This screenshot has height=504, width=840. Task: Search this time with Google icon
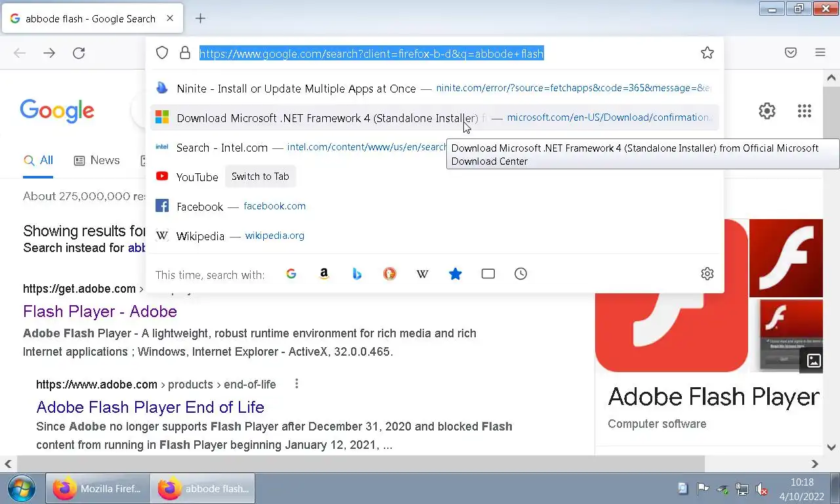click(x=291, y=274)
